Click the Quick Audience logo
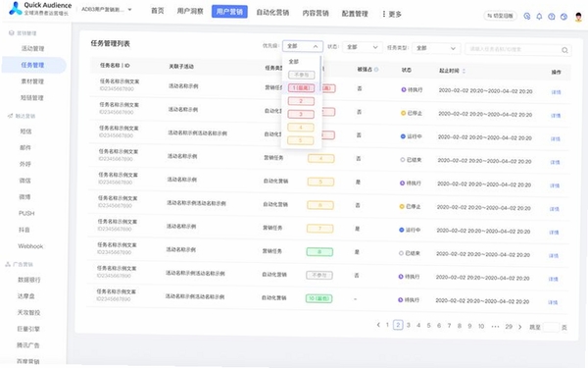 (40, 8)
